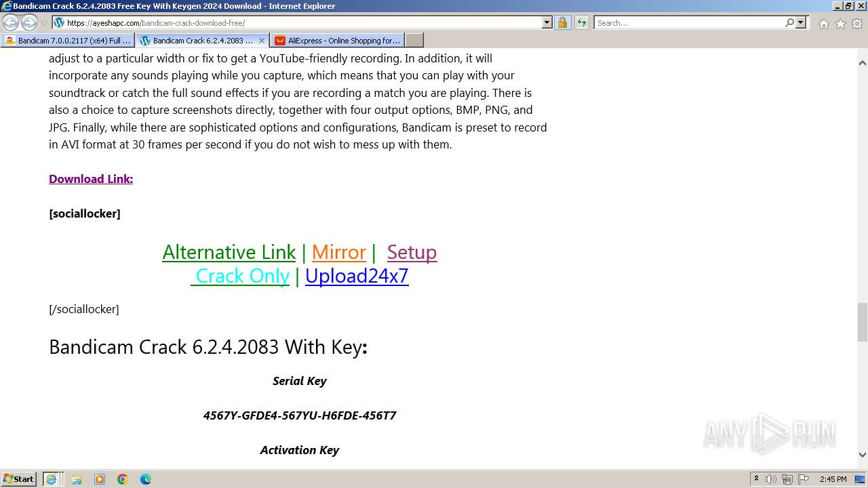The height and width of the screenshot is (488, 868).
Task: Open the Setup link
Action: [412, 252]
